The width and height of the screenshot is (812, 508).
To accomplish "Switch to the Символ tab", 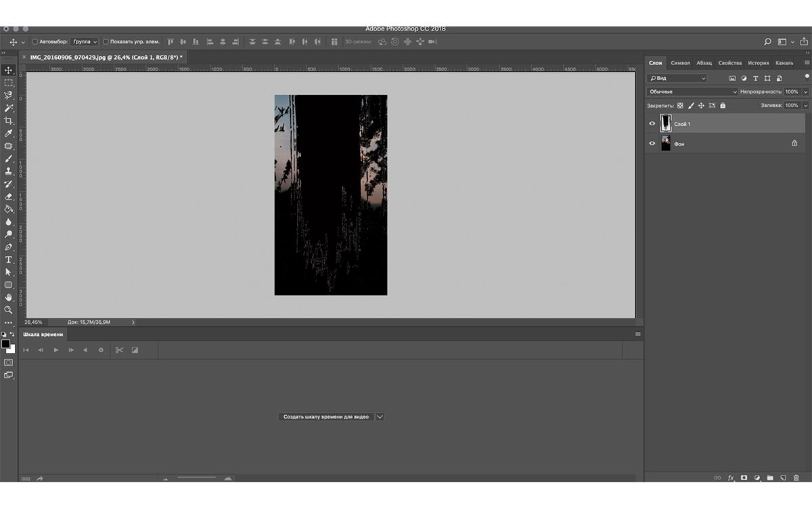I will point(680,63).
